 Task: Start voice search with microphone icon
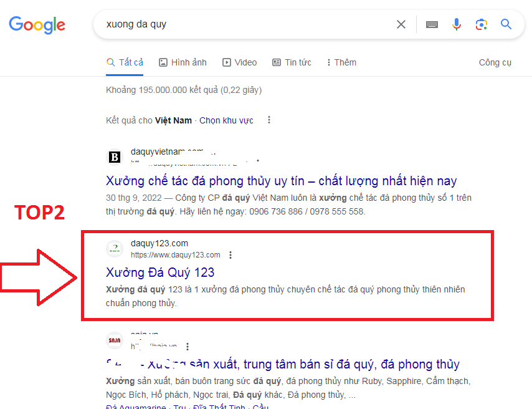(x=457, y=24)
